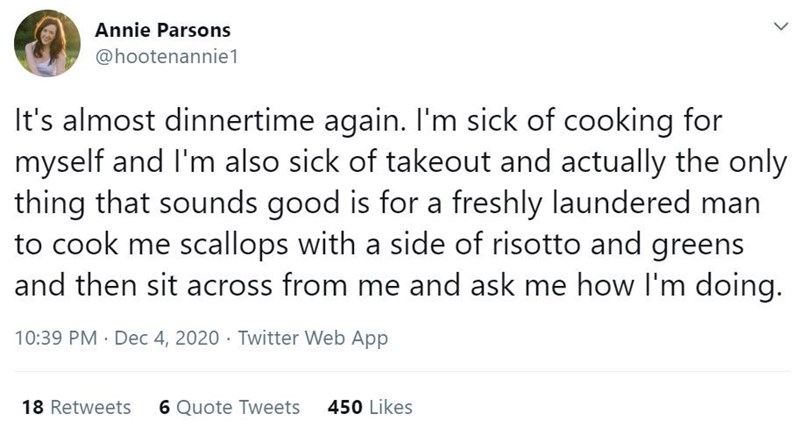Click the number 18 beside Retweets
Viewport: 800px width, 428px height.
tap(30, 407)
